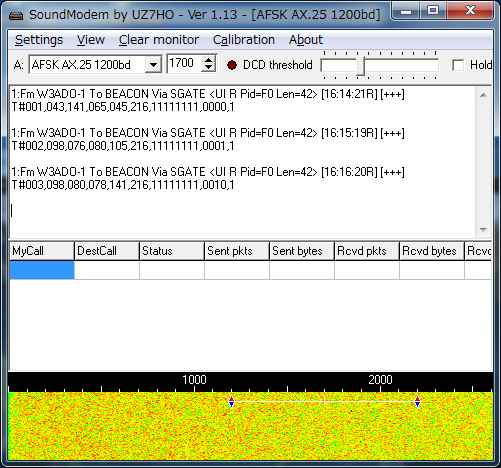Click the dark red DCD indicator
This screenshot has width=501, height=468.
[232, 65]
